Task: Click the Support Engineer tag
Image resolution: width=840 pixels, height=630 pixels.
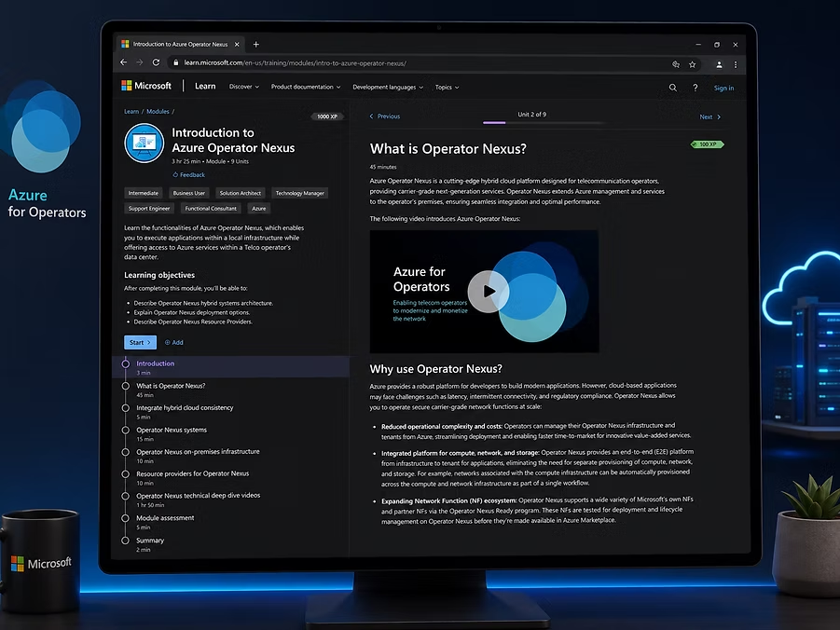Action: 149,209
